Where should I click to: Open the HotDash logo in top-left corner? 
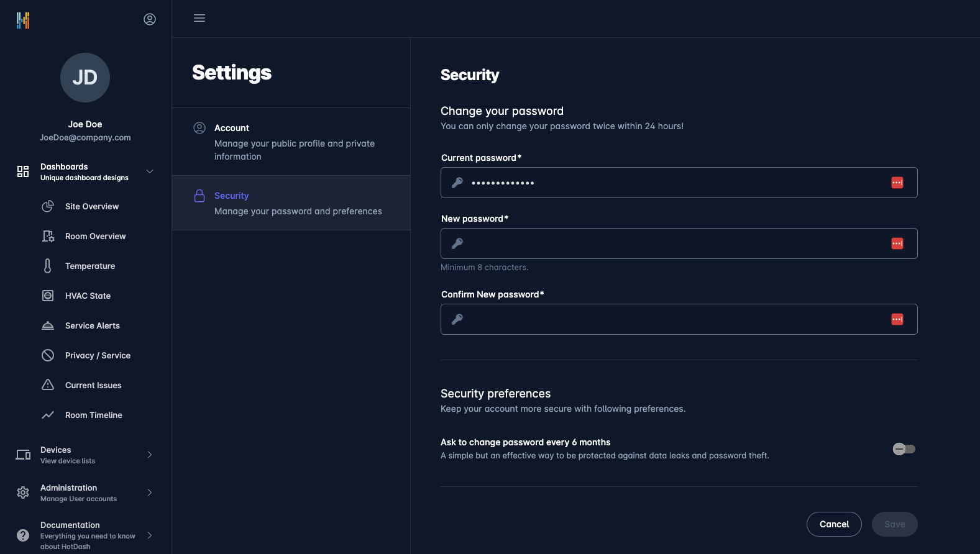tap(22, 19)
